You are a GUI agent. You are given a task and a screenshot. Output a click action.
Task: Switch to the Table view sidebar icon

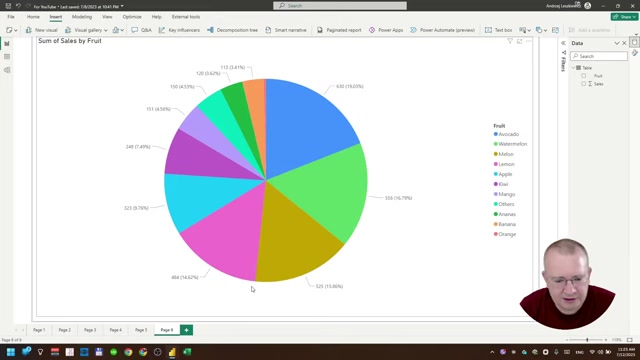tap(7, 57)
